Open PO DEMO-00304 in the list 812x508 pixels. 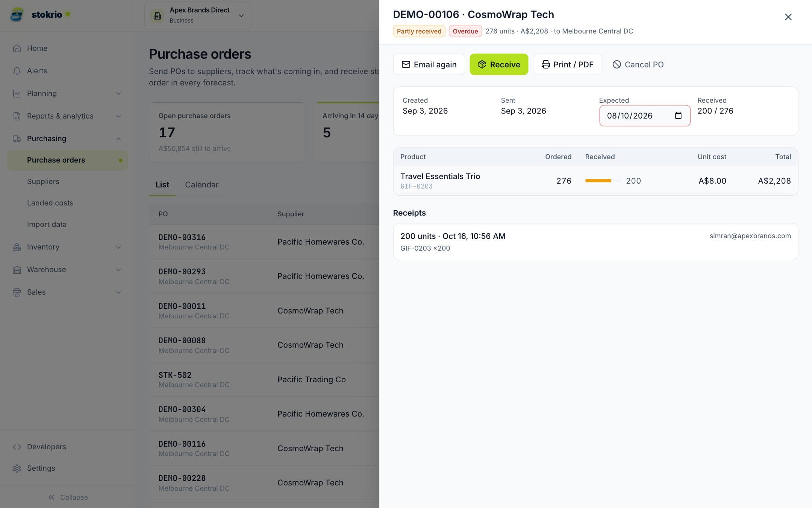(x=182, y=409)
